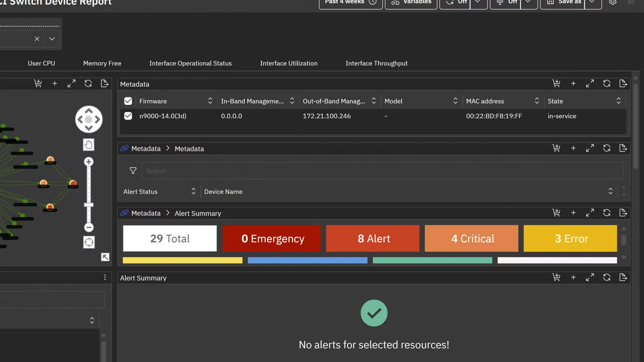Recenter the topology map with target icon

(x=89, y=242)
